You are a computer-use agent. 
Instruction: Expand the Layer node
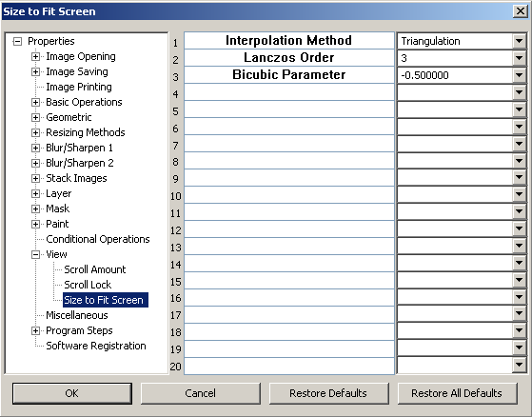[x=35, y=193]
